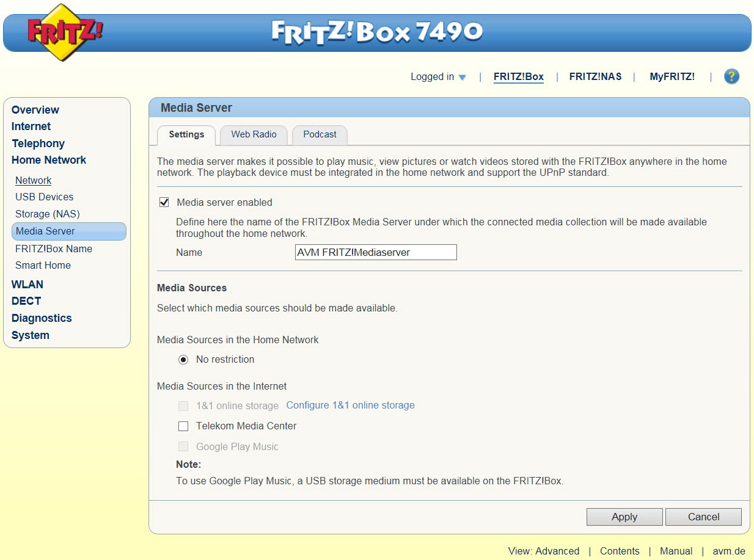Screen dimensions: 754x560
Task: Visit the avm.de link
Action: coord(729,551)
